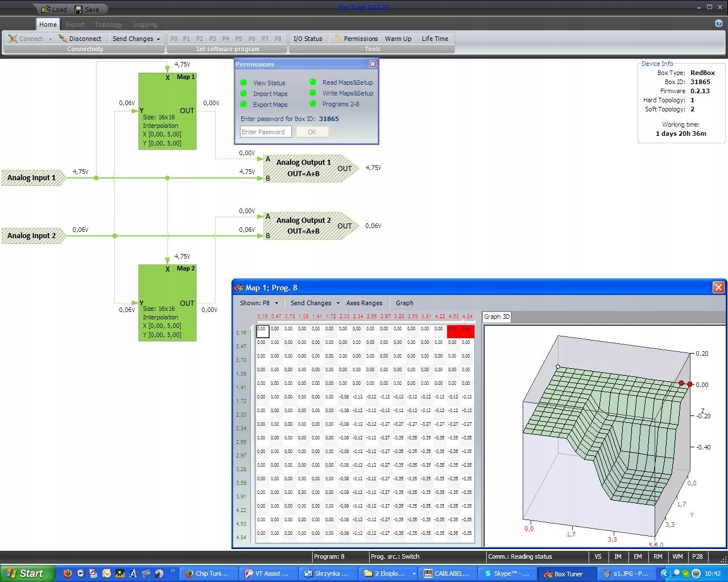Click the Axes Ranges button

(364, 303)
